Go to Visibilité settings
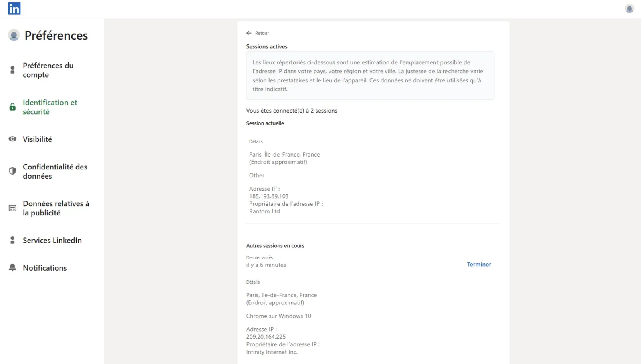Screen dimensions: 641x364 point(37,139)
